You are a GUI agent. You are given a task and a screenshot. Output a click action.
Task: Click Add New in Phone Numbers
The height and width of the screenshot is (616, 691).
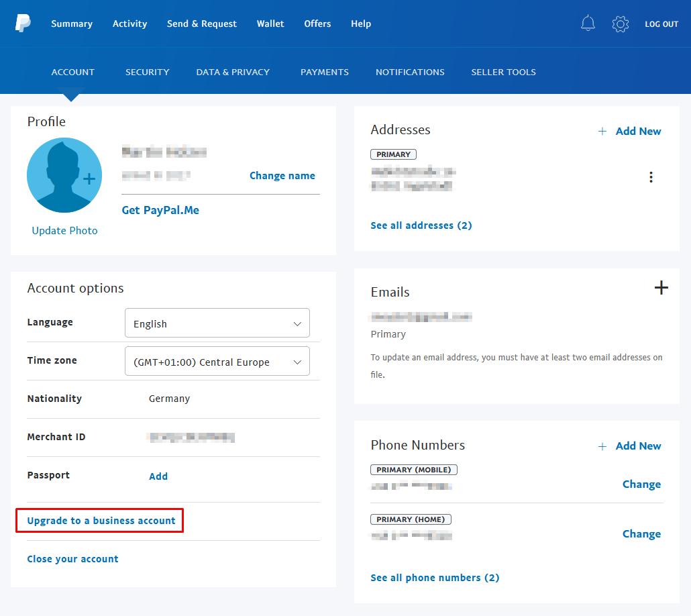tap(638, 446)
